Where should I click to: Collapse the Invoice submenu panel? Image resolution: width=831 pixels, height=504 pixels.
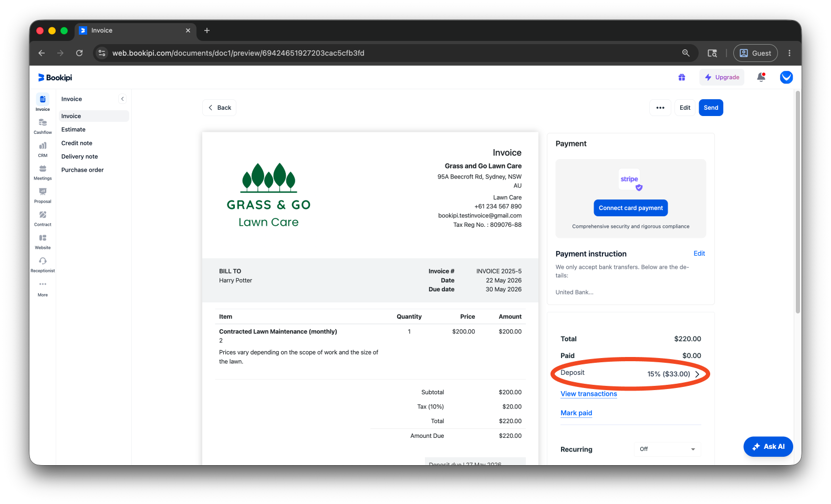click(122, 99)
